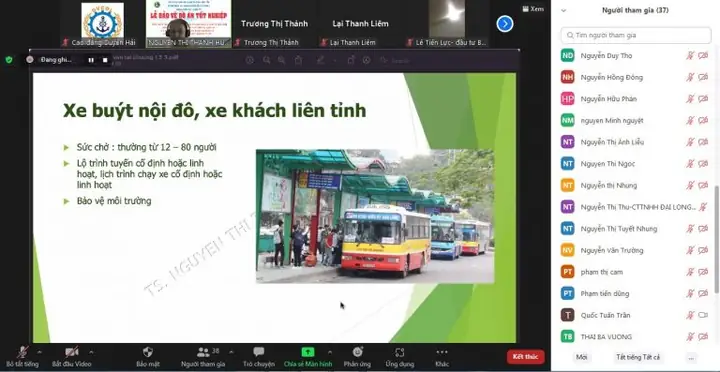720x372 pixels.
Task: Click microphone icon of Phạm tiến dũng
Action: (690, 293)
